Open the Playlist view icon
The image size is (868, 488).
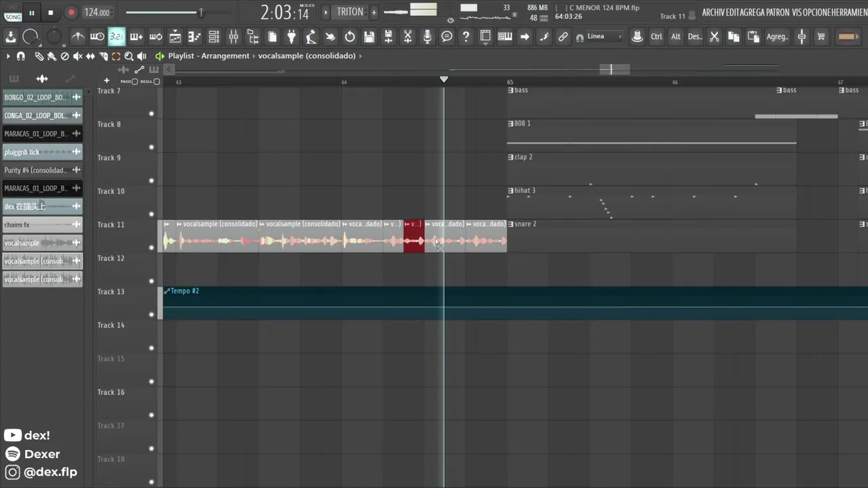tap(175, 37)
